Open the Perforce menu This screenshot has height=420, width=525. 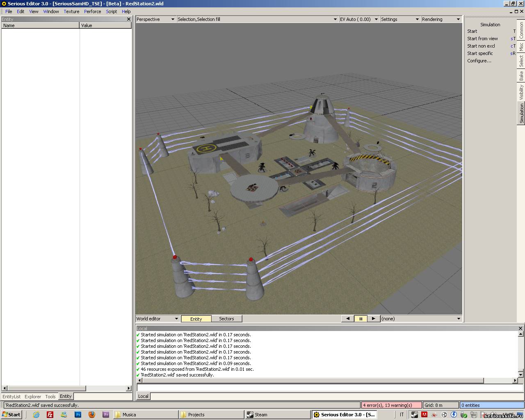92,11
